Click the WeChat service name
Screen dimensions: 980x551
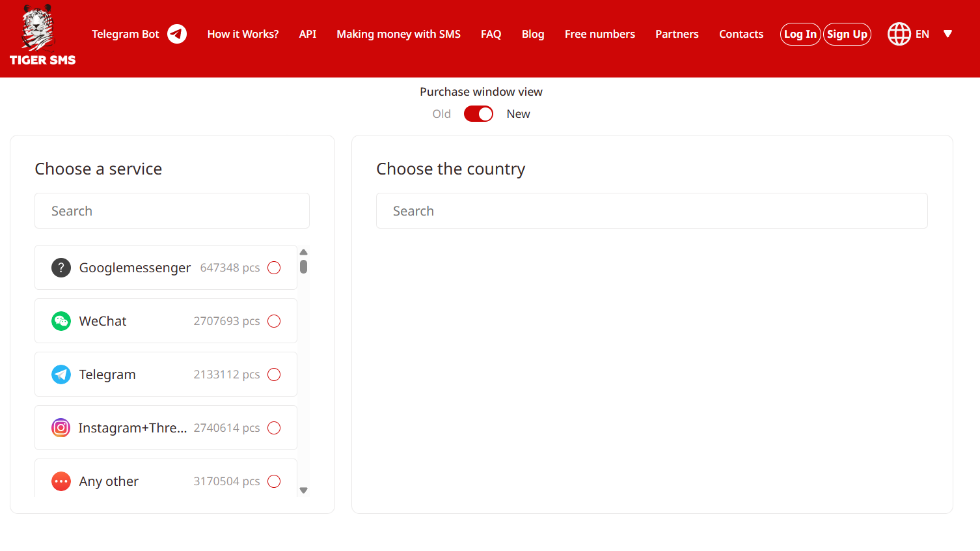pyautogui.click(x=103, y=321)
